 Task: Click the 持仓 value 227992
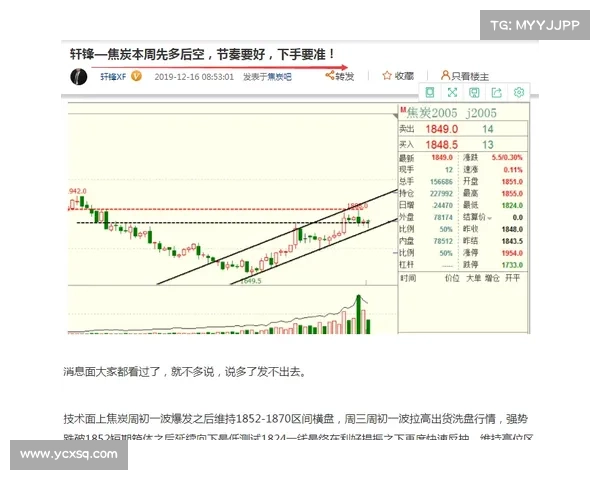coord(441,194)
